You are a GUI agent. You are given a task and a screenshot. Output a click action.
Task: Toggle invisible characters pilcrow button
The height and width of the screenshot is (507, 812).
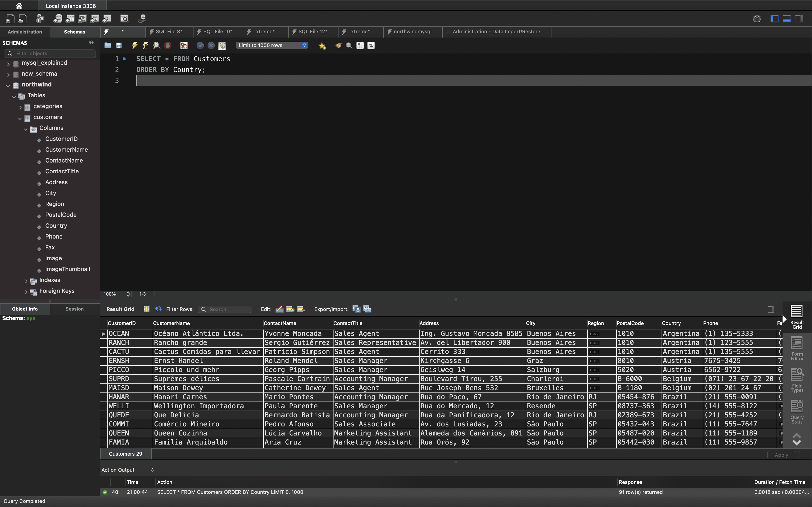point(360,45)
